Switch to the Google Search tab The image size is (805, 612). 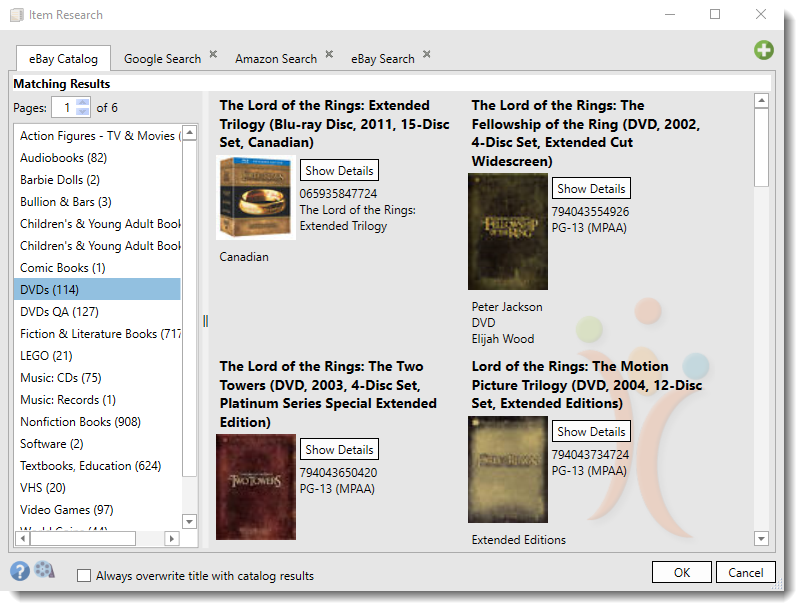pyautogui.click(x=162, y=59)
